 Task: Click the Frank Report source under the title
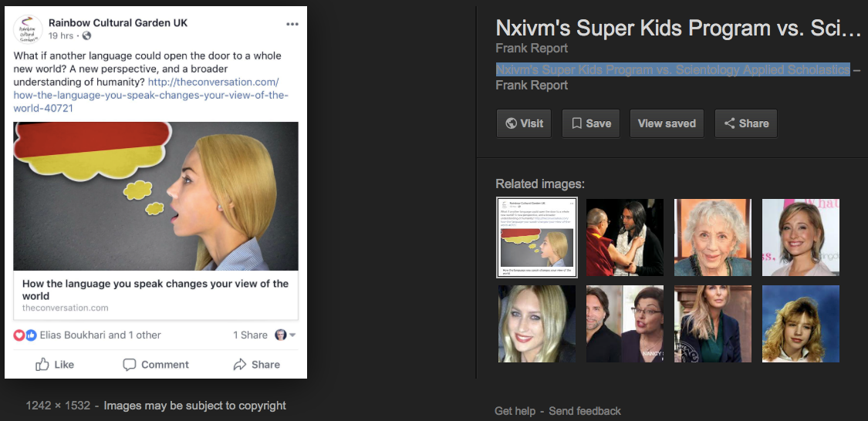[x=532, y=48]
